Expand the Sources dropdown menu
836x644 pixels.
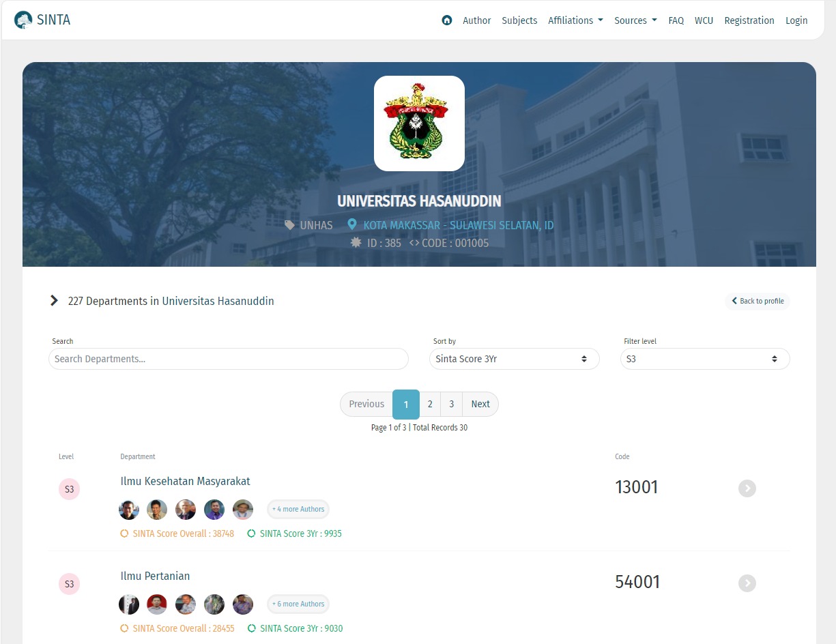click(635, 20)
